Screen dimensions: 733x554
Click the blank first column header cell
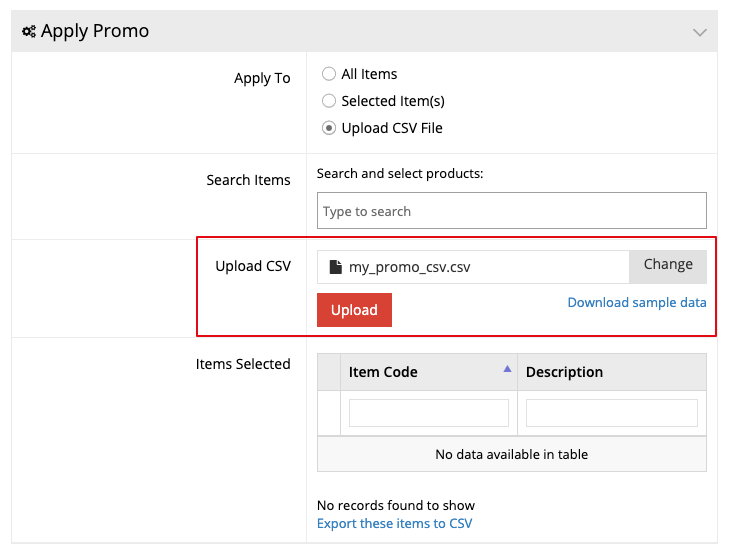328,372
